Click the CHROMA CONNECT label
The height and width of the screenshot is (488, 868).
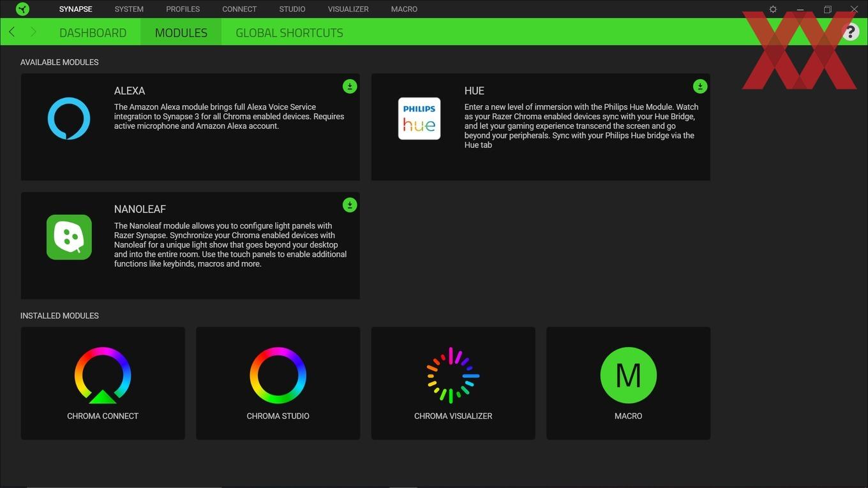(103, 416)
